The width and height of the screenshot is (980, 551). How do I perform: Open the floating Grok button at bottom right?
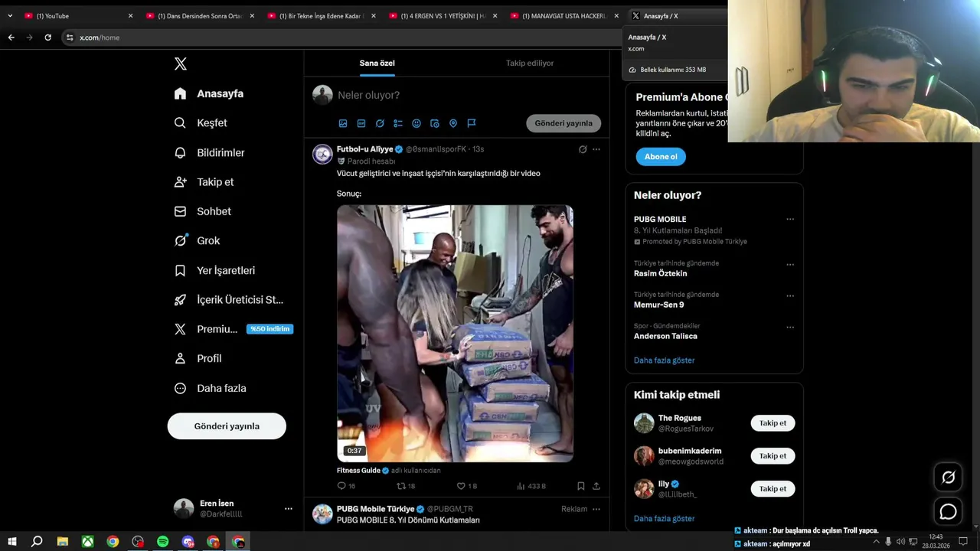point(948,478)
